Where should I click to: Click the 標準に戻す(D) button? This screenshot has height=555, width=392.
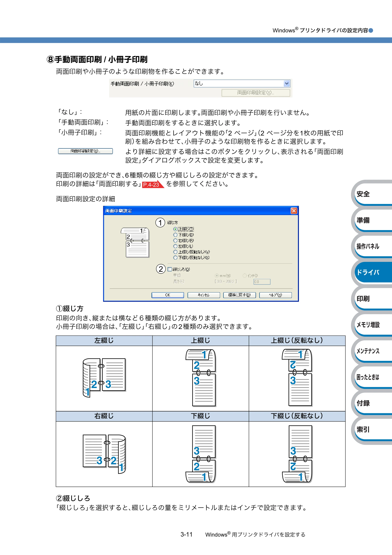click(240, 295)
